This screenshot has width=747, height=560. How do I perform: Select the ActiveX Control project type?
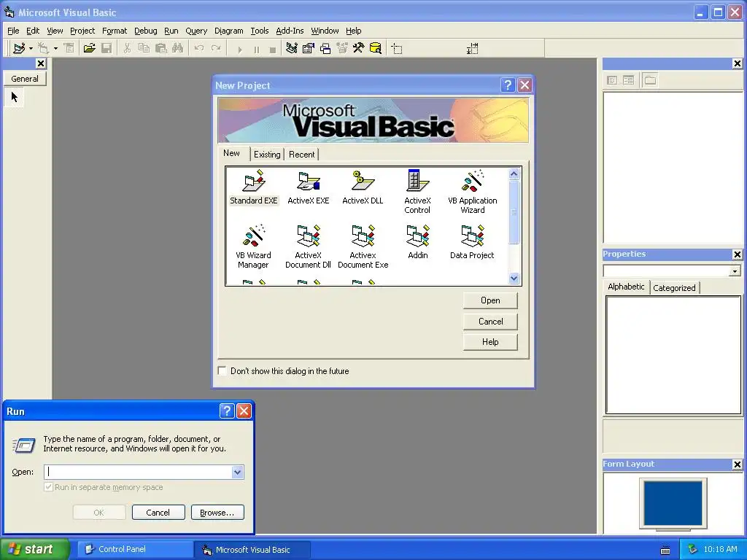click(417, 192)
